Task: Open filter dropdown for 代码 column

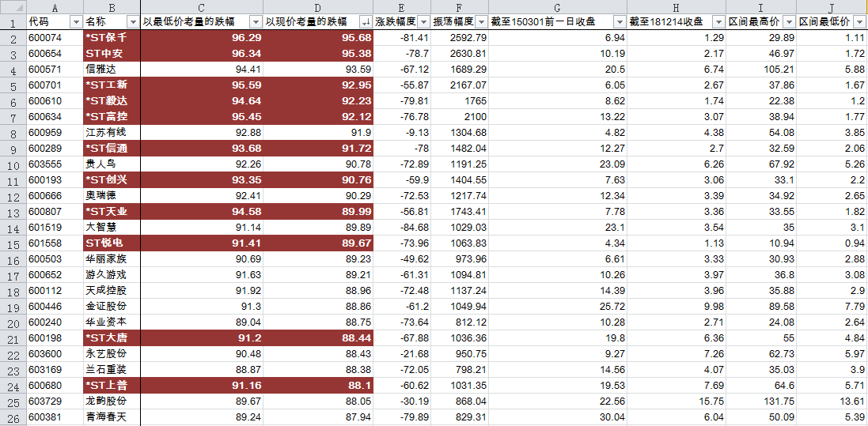Action: [x=77, y=22]
